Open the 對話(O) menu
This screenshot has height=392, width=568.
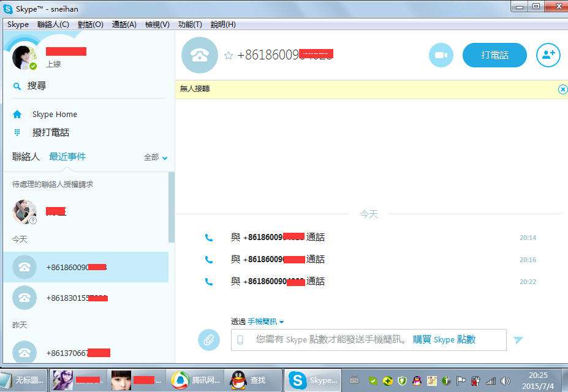[91, 24]
